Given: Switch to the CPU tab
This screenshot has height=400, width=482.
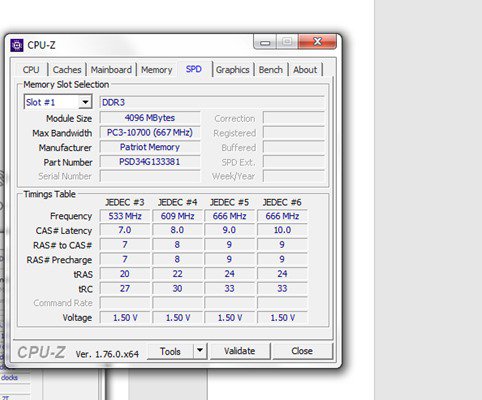Looking at the screenshot, I should tap(31, 70).
